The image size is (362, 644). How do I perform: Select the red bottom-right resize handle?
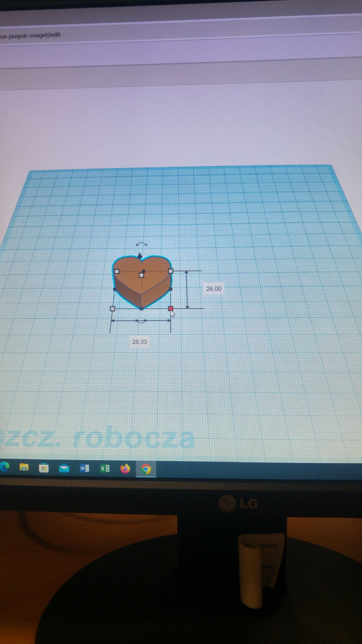pos(171,308)
